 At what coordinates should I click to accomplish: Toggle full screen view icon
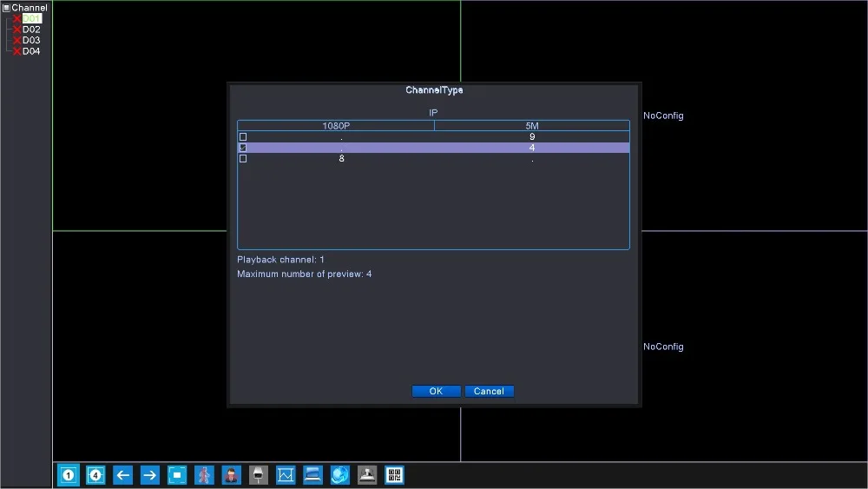tap(177, 474)
